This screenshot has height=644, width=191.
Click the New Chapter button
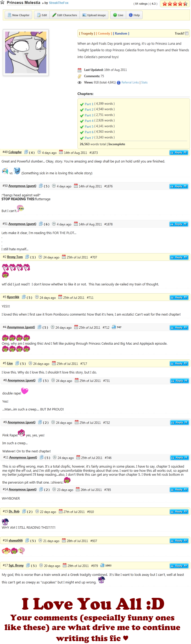pyautogui.click(x=18, y=15)
